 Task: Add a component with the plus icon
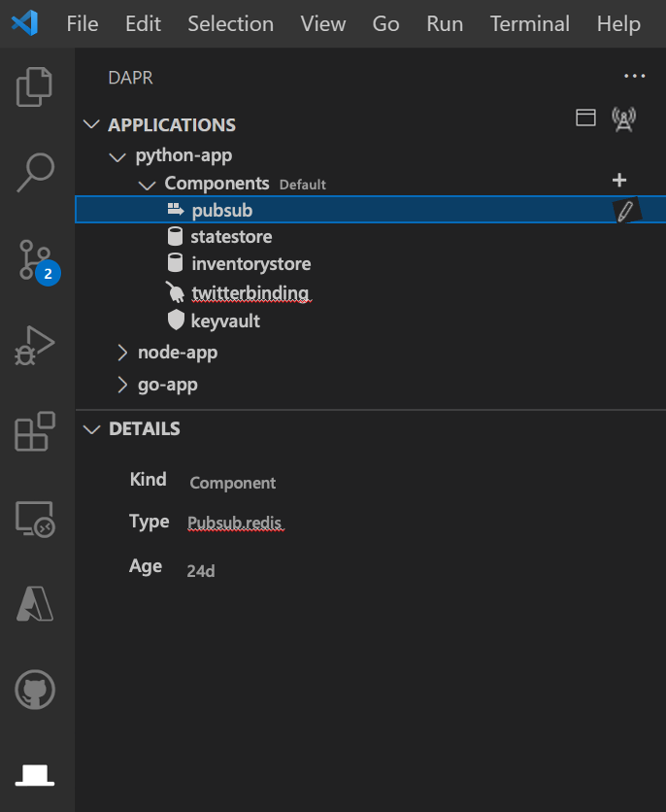click(619, 181)
